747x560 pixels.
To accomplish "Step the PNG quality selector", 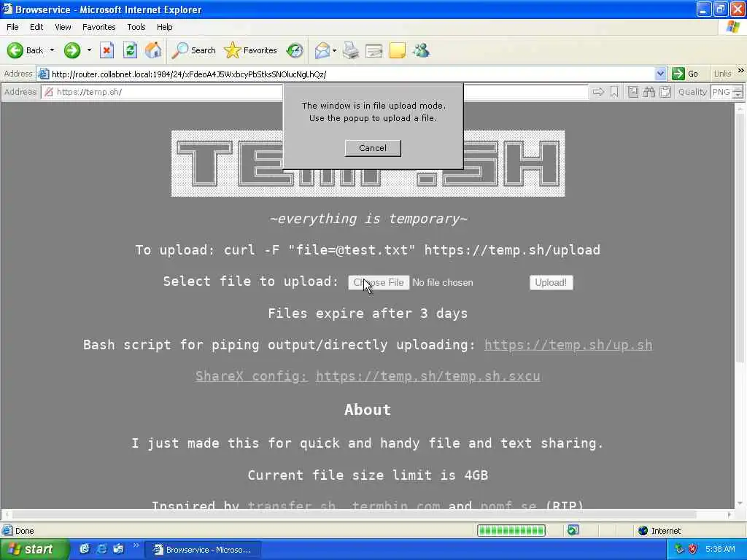I will (x=738, y=92).
